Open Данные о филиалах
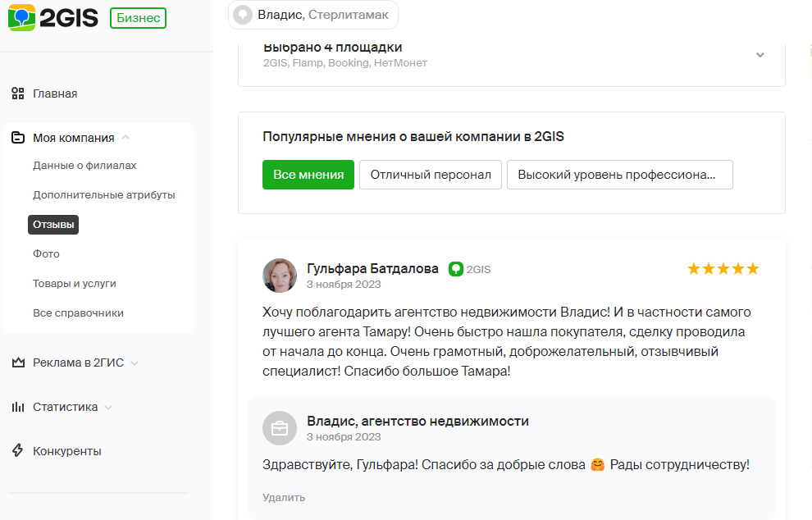 click(x=84, y=165)
